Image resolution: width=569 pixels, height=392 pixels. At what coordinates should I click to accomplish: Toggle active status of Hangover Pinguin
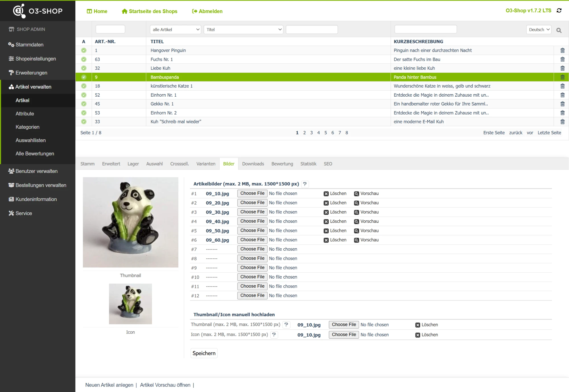[x=84, y=50]
